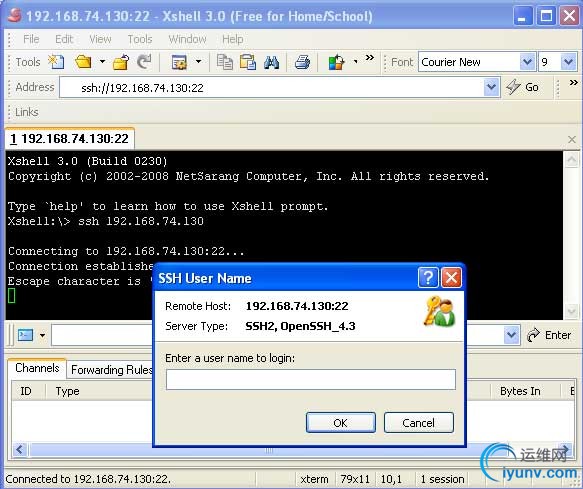Select the 192.168.74.130:22 session tab
This screenshot has height=489, width=583.
coord(70,139)
